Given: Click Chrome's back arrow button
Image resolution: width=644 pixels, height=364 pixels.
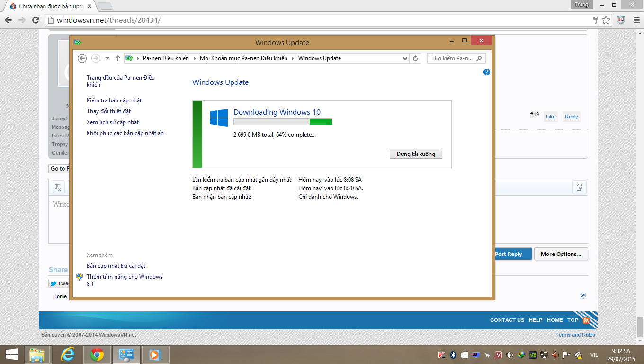Looking at the screenshot, I should [9, 20].
